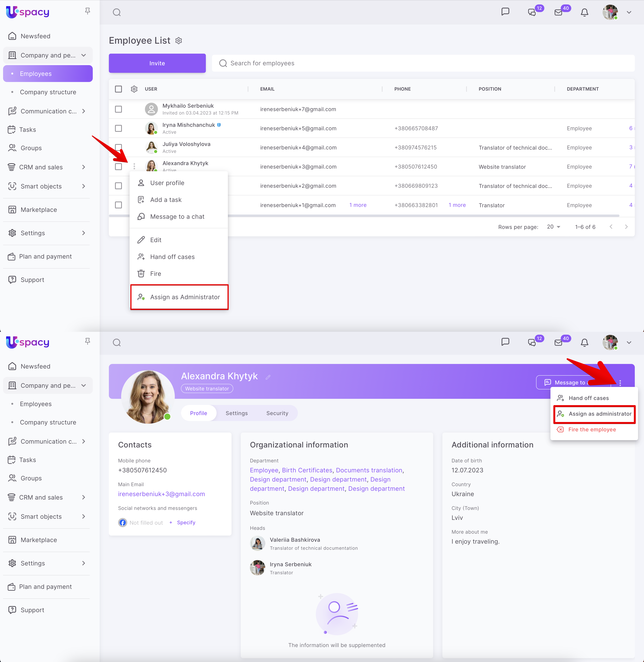Click the mail icon with 40 badge
Viewport: 644px width, 662px height.
pyautogui.click(x=559, y=12)
